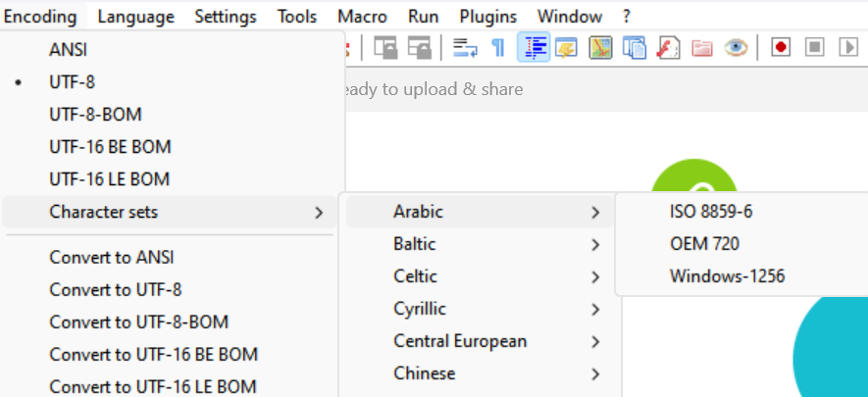Click the Playback macro arrow icon
868x397 pixels.
click(x=847, y=47)
